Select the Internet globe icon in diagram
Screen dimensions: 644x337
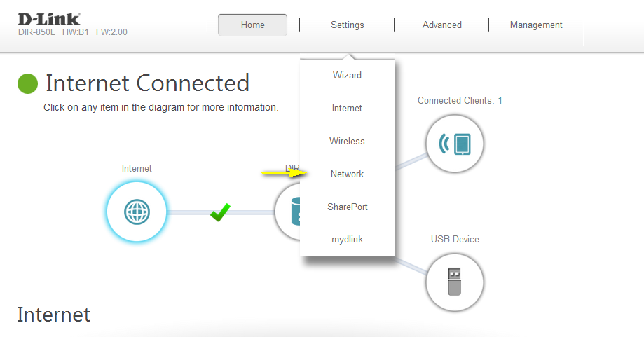[137, 212]
